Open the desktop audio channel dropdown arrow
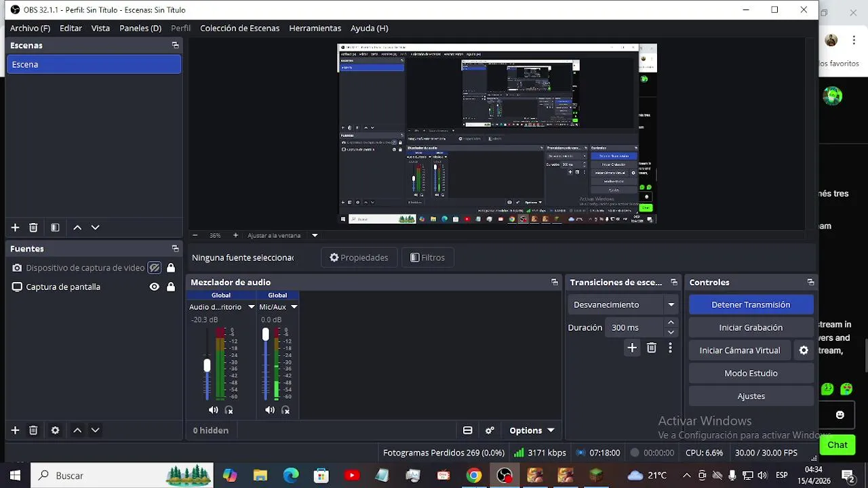868x488 pixels. [251, 307]
